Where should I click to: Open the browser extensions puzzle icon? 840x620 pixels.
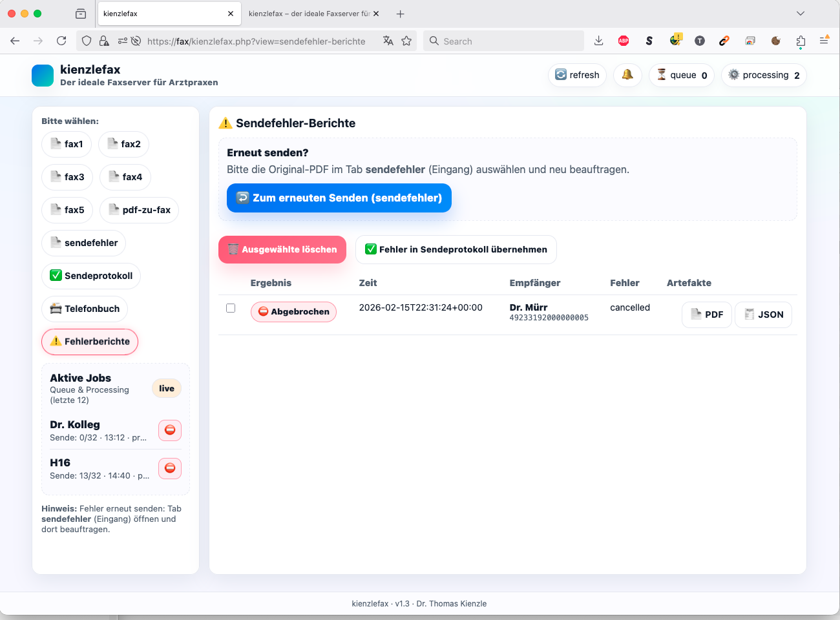point(801,41)
